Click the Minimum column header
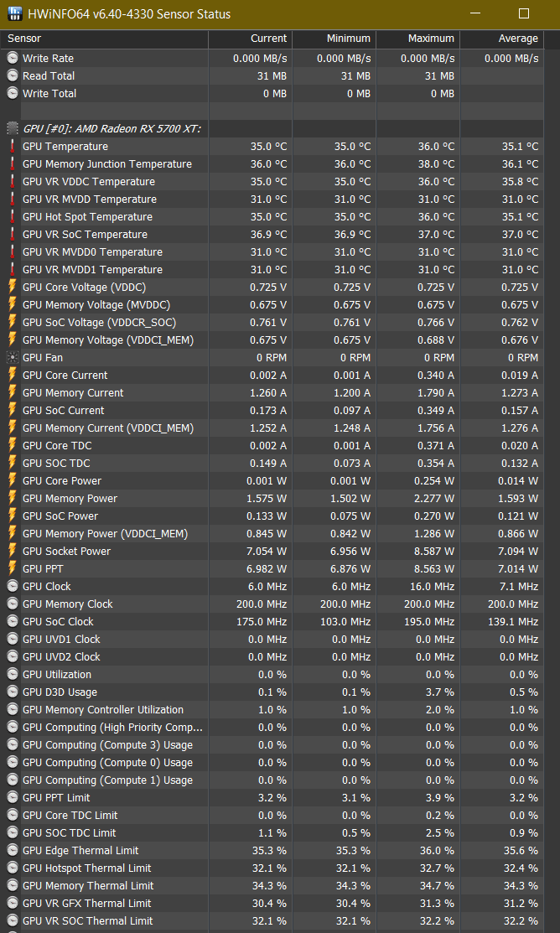Viewport: 560px width, 933px height. tap(334, 39)
